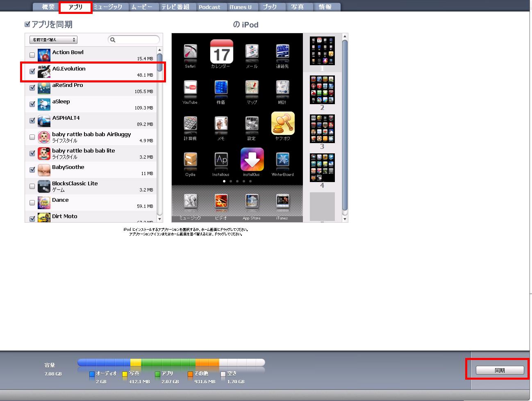The height and width of the screenshot is (401, 532).
Task: Select home screen page 1 thumbnail
Action: click(322, 51)
